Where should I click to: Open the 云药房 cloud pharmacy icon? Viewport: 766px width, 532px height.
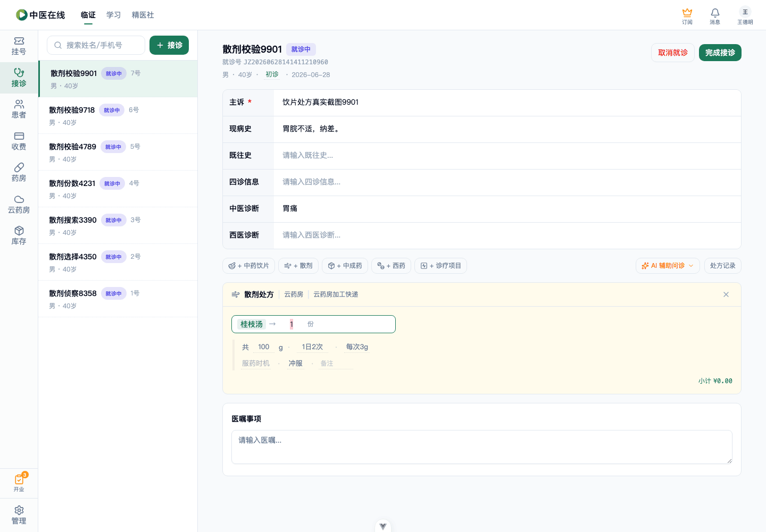(x=19, y=205)
